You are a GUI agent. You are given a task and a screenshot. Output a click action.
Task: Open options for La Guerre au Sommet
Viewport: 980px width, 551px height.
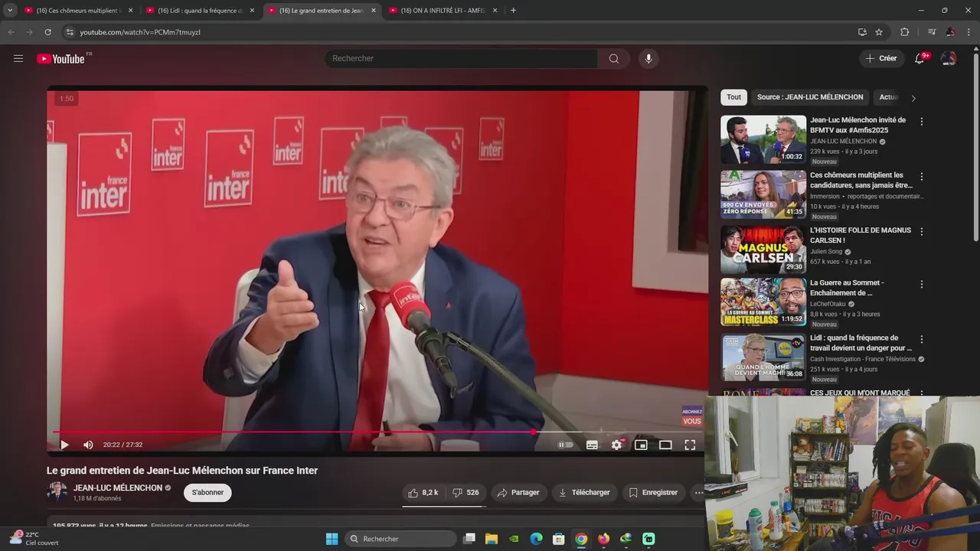click(921, 284)
